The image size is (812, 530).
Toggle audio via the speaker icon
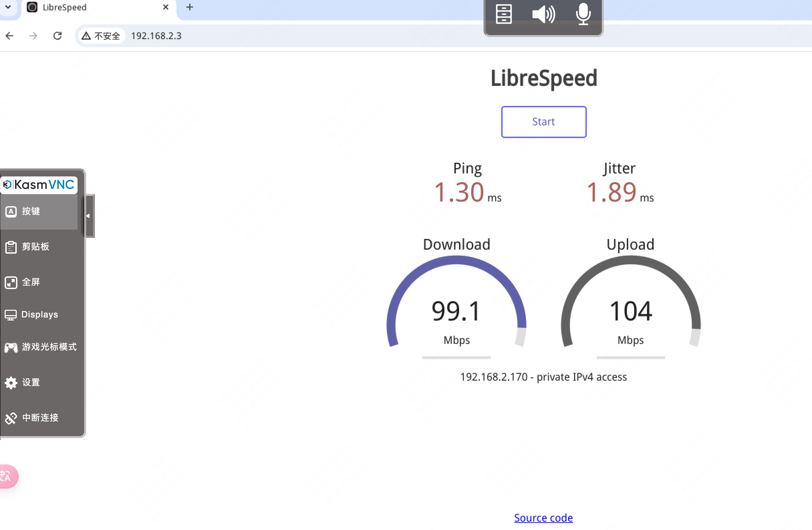pos(543,14)
